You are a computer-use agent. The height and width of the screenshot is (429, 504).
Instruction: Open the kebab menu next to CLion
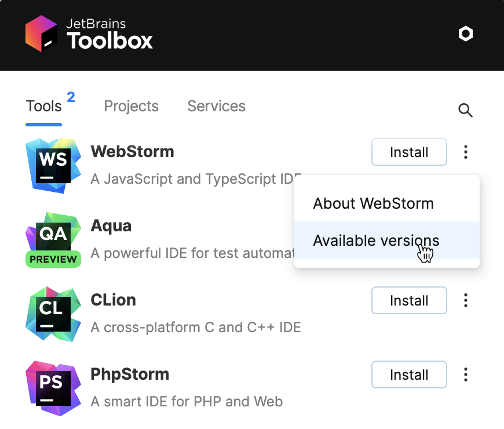tap(465, 300)
